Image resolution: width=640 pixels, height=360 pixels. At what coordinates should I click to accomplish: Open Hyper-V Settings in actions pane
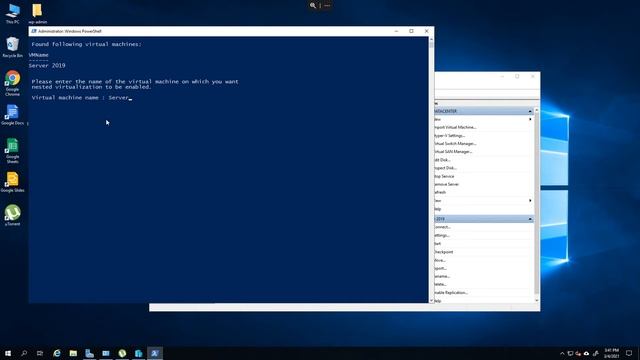449,136
